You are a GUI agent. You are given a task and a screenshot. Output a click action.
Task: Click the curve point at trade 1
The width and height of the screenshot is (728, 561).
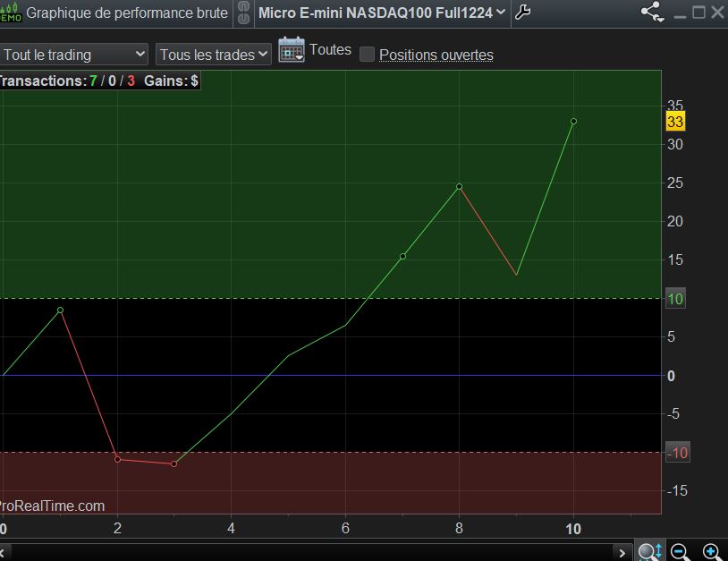click(x=60, y=310)
